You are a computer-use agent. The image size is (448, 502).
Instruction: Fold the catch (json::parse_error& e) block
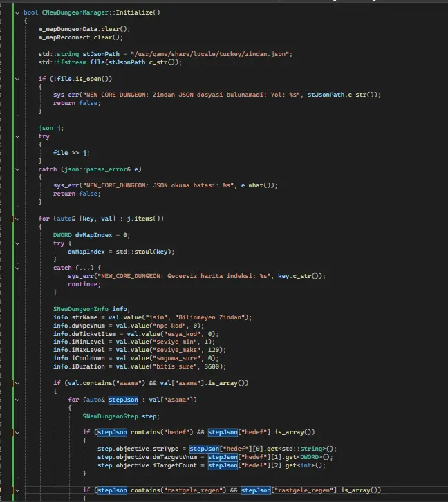click(x=17, y=169)
